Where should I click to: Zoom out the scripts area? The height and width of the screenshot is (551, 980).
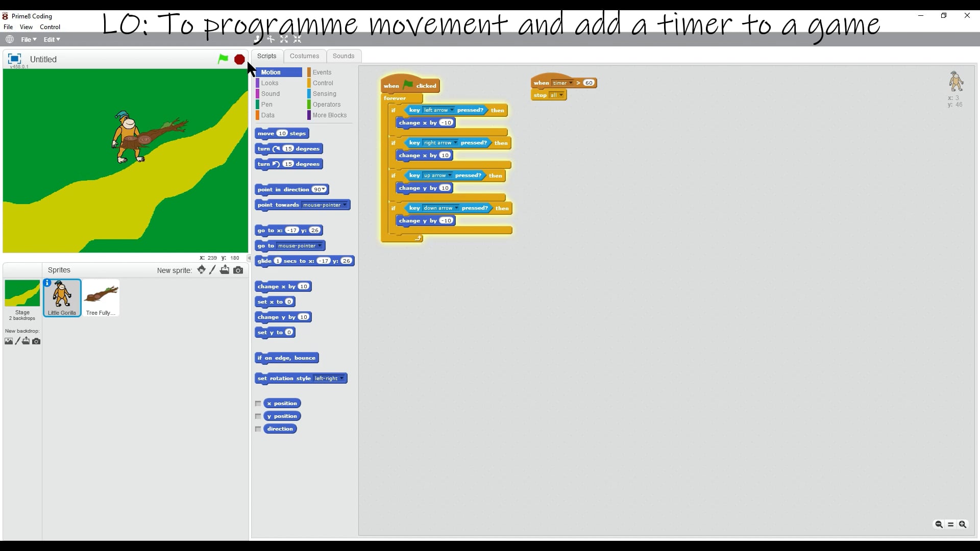point(939,524)
